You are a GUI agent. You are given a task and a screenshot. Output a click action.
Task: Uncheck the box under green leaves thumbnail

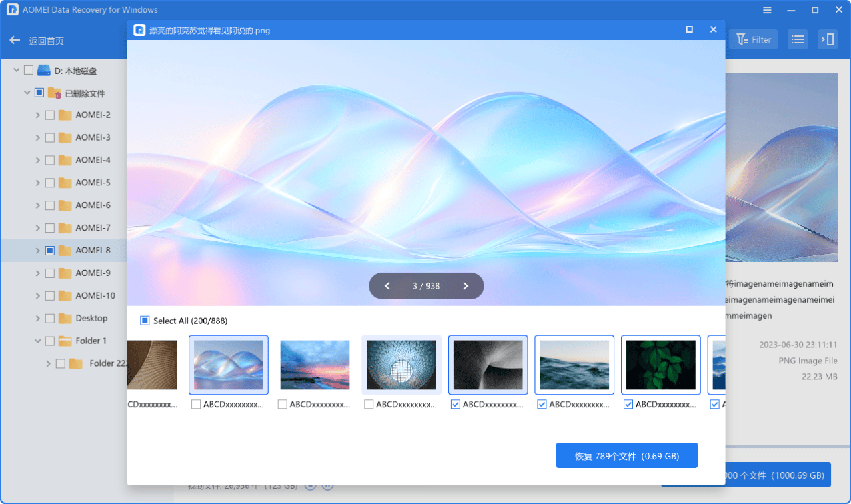pyautogui.click(x=628, y=404)
